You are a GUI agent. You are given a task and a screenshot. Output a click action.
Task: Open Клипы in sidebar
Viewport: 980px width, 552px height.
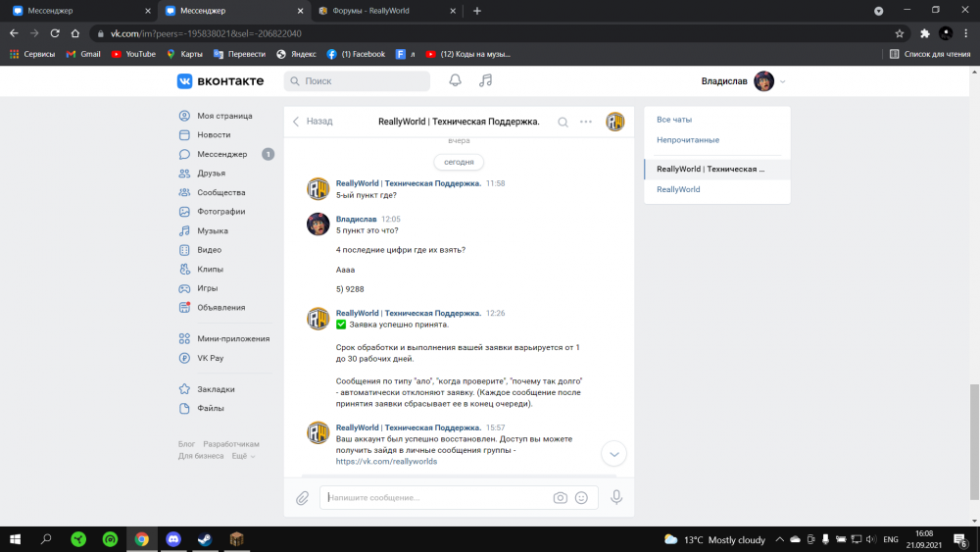pos(210,269)
